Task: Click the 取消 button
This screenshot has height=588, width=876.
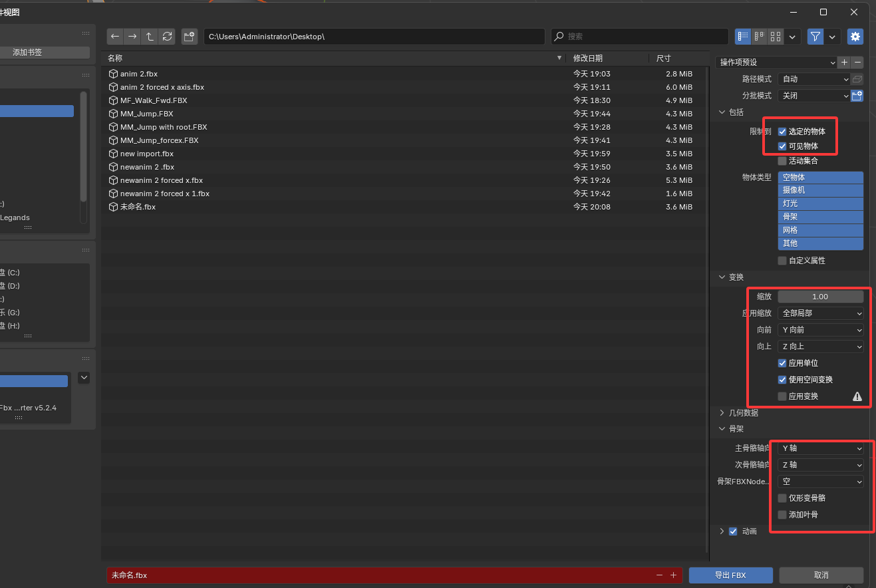Action: tap(821, 575)
